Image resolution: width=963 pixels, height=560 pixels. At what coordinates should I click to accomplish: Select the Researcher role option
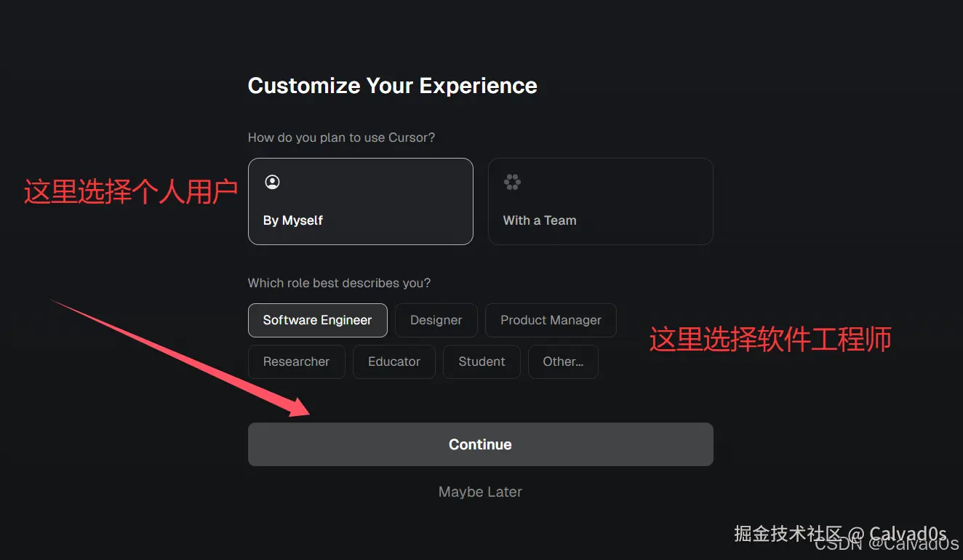297,361
